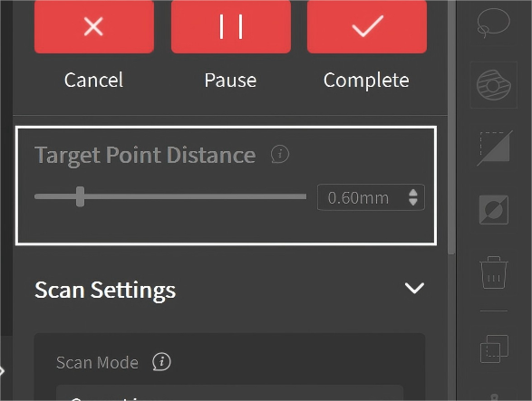The image size is (532, 401).
Task: Select the lasso selection tool
Action: [x=493, y=23]
